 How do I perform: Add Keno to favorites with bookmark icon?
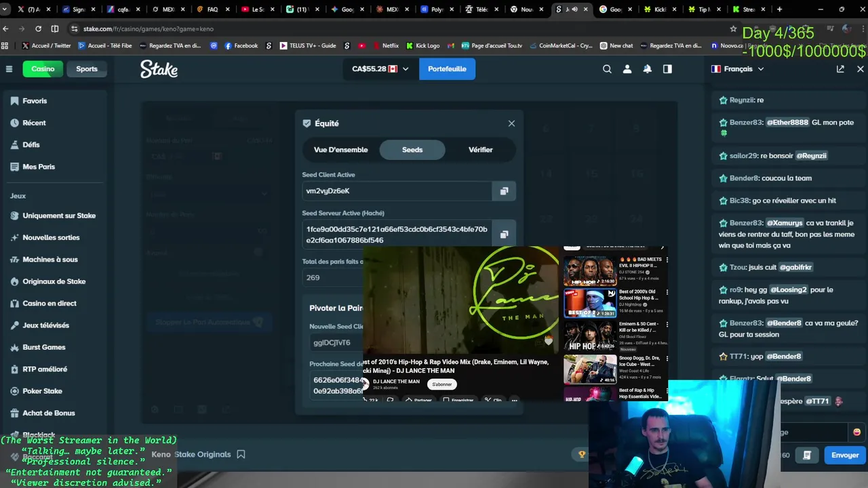tap(241, 454)
